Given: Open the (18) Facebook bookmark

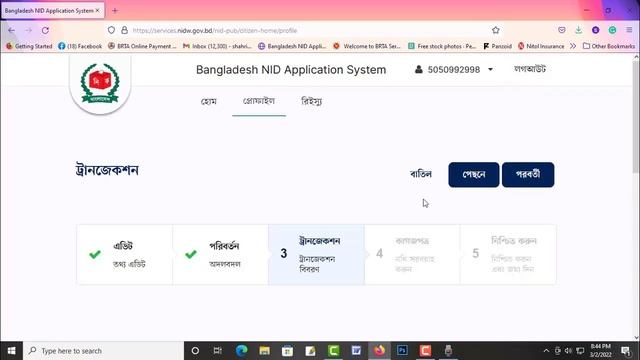Looking at the screenshot, I should [x=80, y=46].
